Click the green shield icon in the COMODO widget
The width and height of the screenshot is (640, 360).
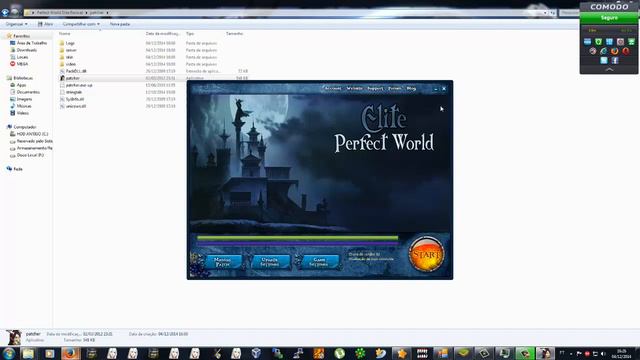coord(598,42)
